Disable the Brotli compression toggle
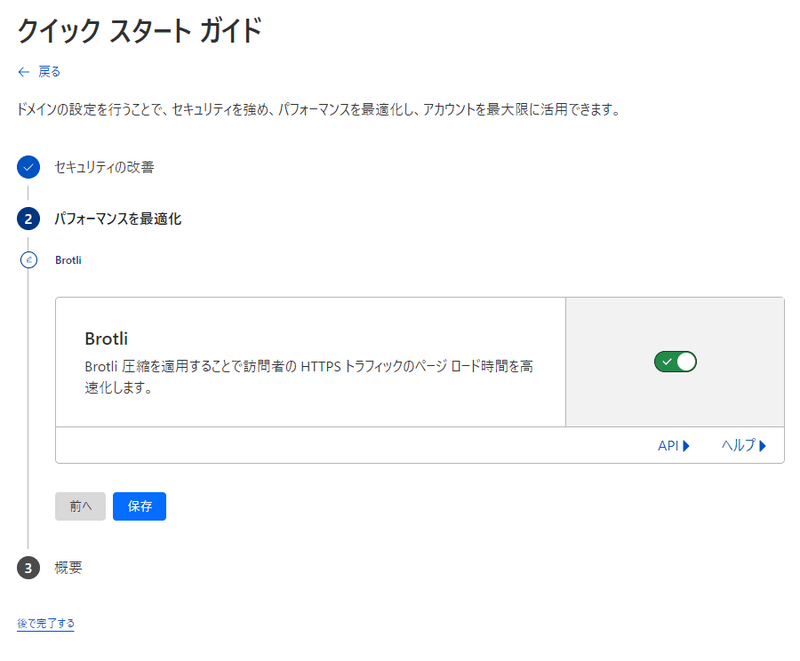The width and height of the screenshot is (800, 661). click(x=675, y=361)
